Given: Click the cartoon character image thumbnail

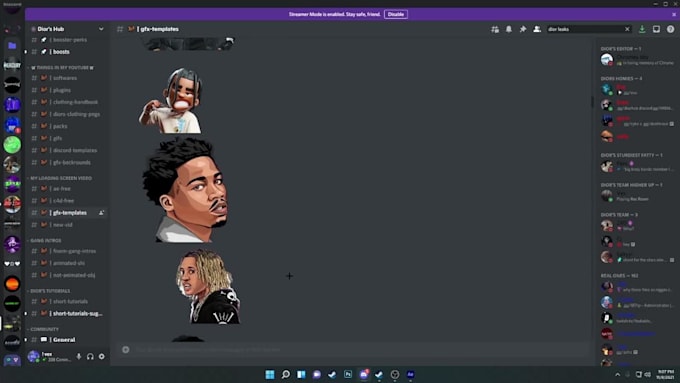Looking at the screenshot, I should [171, 100].
